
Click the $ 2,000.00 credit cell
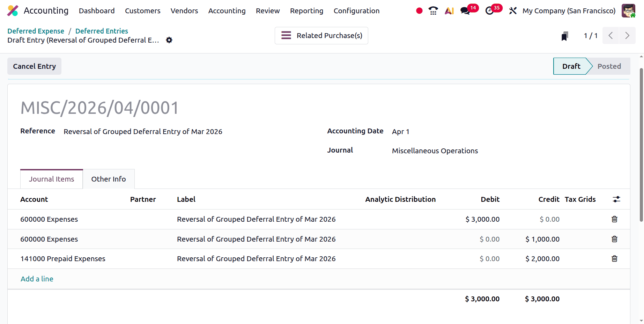point(542,259)
